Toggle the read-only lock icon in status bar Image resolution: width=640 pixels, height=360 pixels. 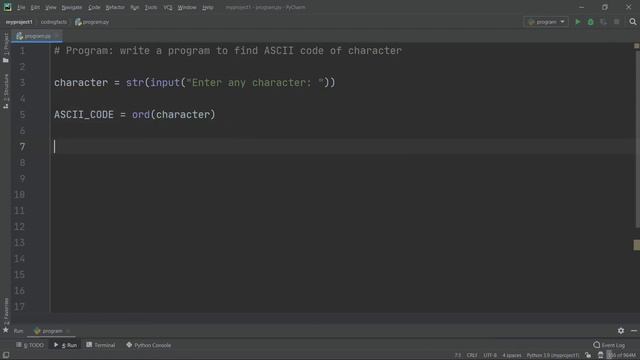[x=588, y=356]
